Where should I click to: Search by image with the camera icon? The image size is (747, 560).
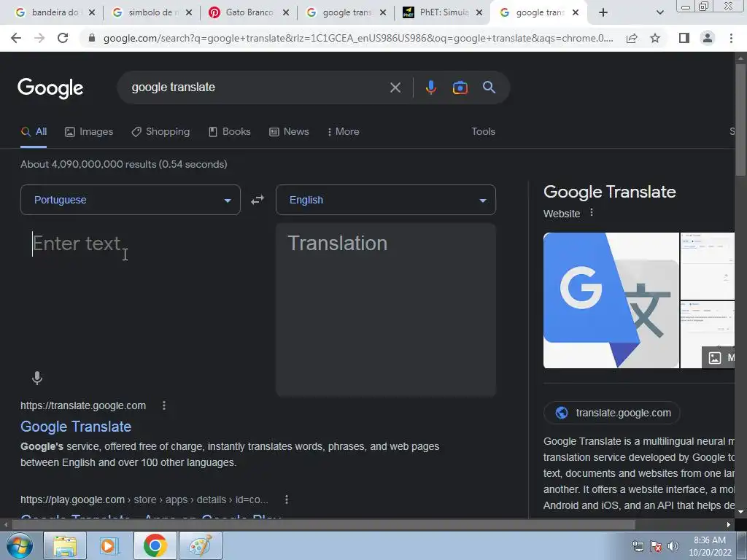click(460, 87)
